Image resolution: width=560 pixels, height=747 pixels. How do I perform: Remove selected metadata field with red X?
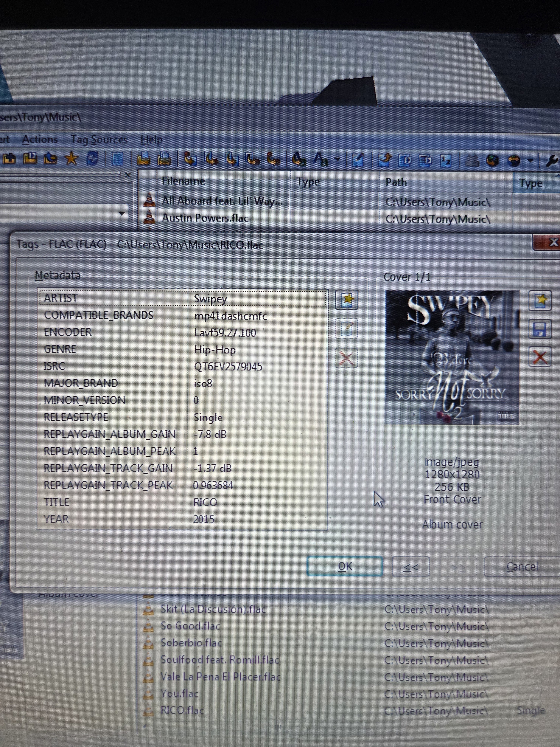pyautogui.click(x=346, y=358)
